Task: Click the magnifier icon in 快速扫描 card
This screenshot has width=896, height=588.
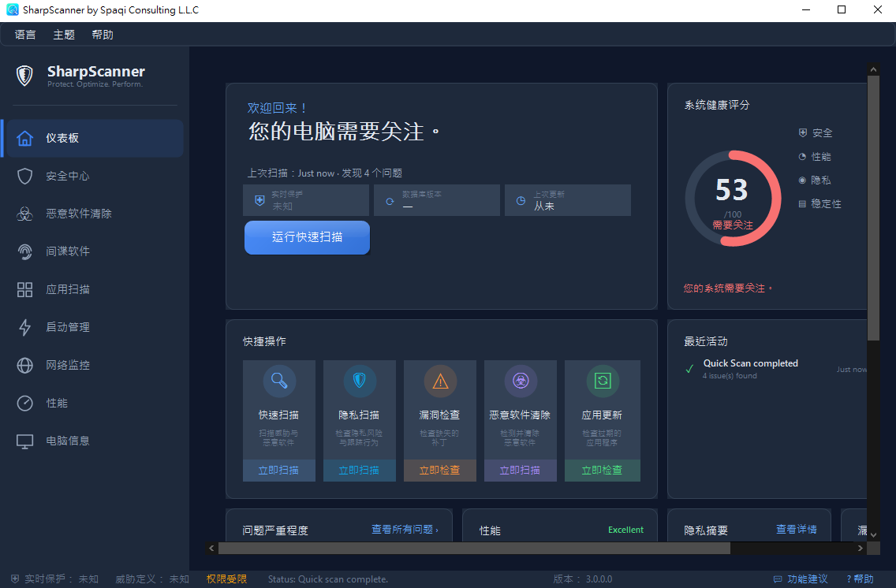Action: point(279,381)
